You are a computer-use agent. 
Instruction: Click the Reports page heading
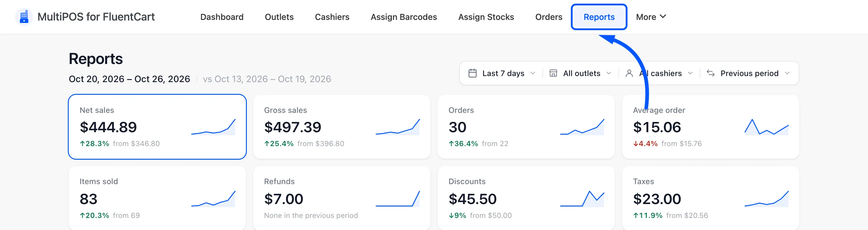(96, 59)
